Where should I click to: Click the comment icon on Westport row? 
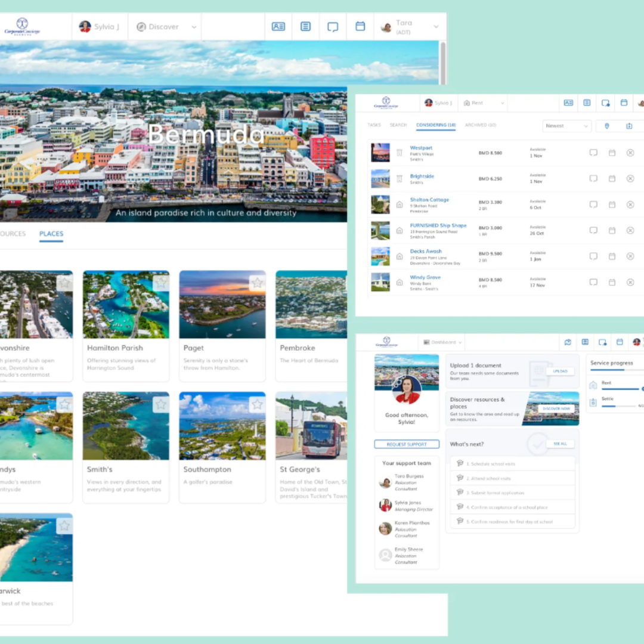593,153
